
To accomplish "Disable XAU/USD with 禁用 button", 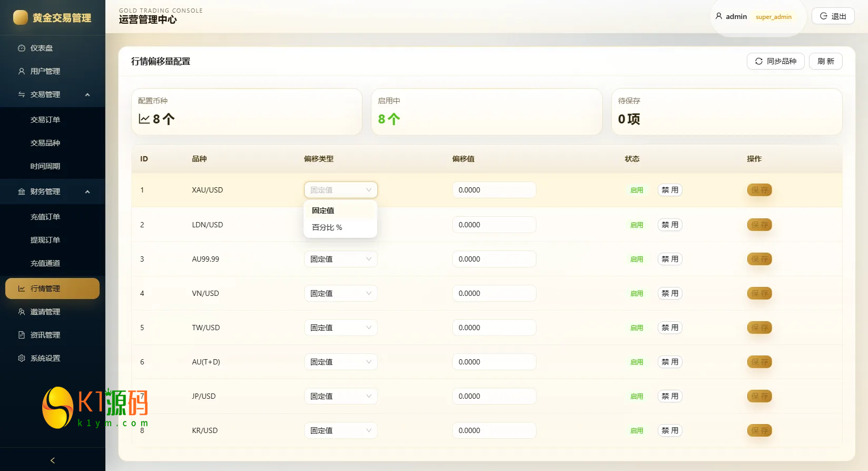I will (670, 190).
